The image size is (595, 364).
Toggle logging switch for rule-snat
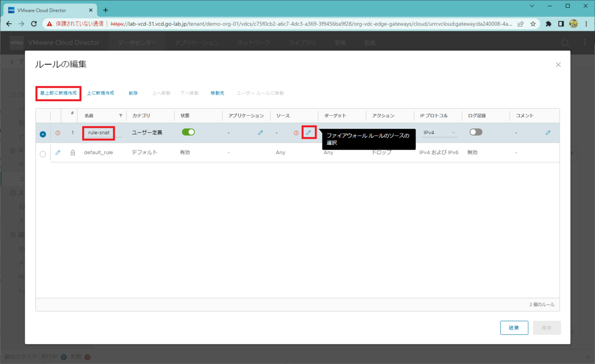tap(476, 132)
